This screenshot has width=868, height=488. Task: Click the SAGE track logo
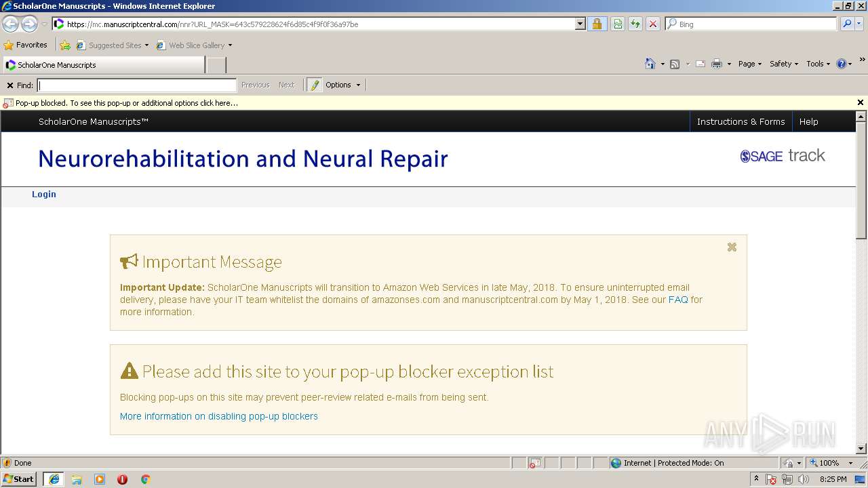pos(783,156)
